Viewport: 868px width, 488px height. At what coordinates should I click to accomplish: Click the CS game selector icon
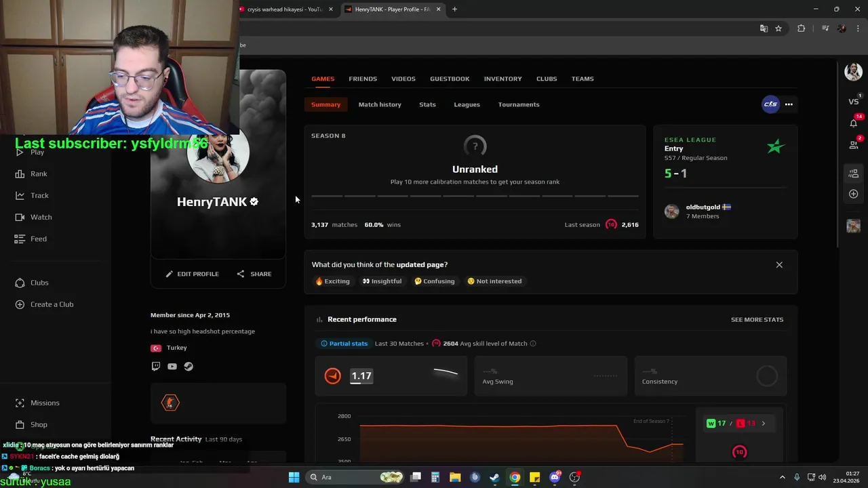pyautogui.click(x=770, y=104)
